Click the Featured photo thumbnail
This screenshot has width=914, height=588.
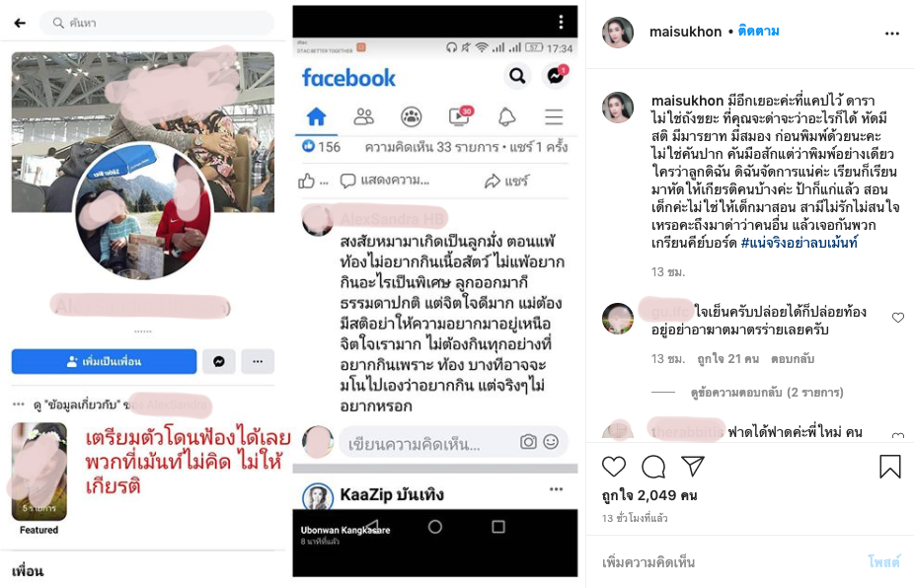[39, 472]
